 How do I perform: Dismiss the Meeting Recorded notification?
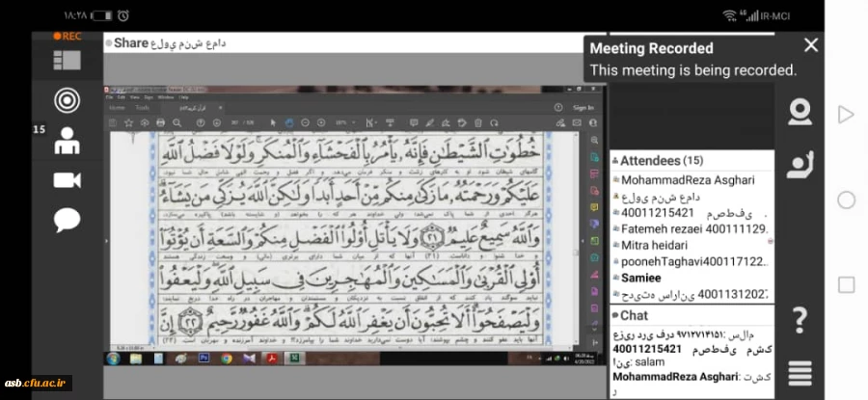(x=810, y=45)
